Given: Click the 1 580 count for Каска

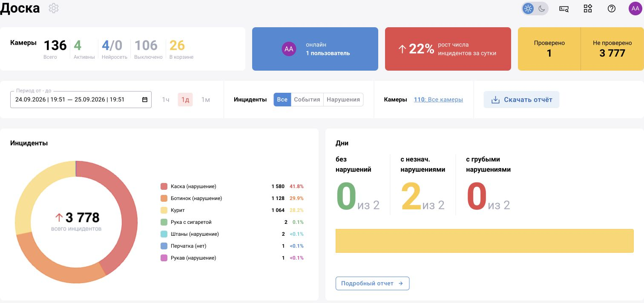Looking at the screenshot, I should (x=278, y=186).
